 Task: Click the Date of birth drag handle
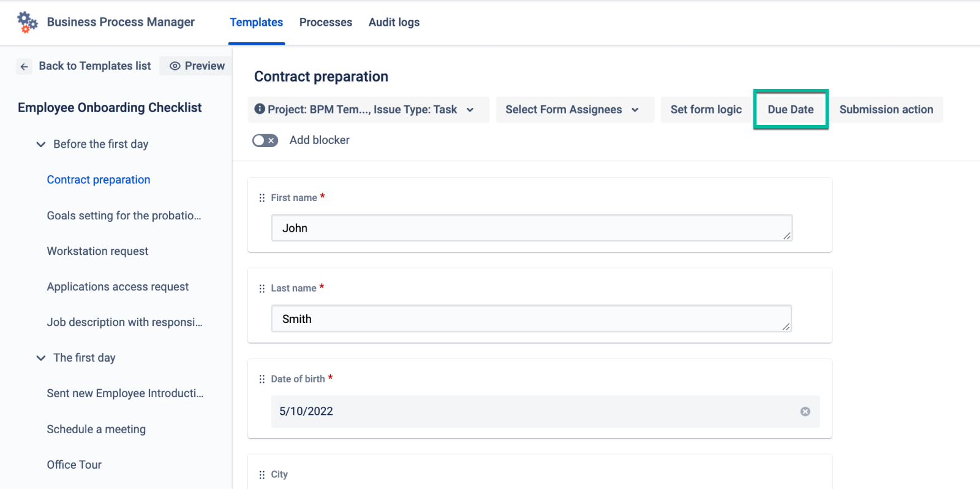[x=262, y=379]
